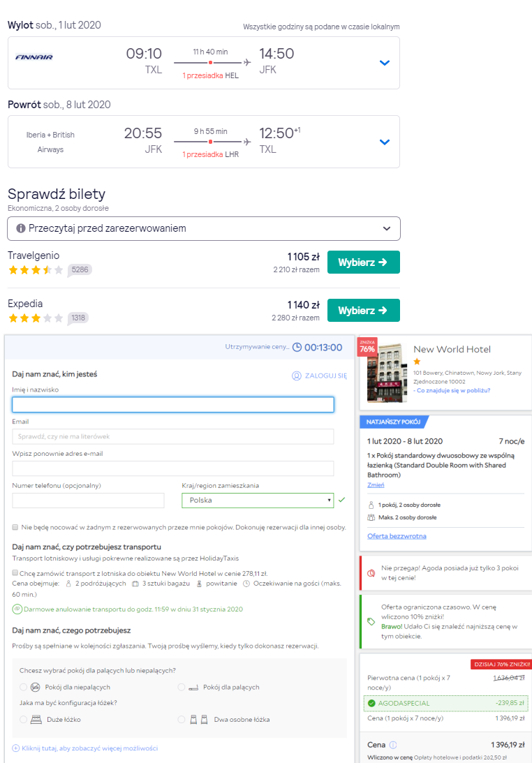532x763 pixels.
Task: Open Travelgenio 5286 reviews badge
Action: click(x=80, y=269)
